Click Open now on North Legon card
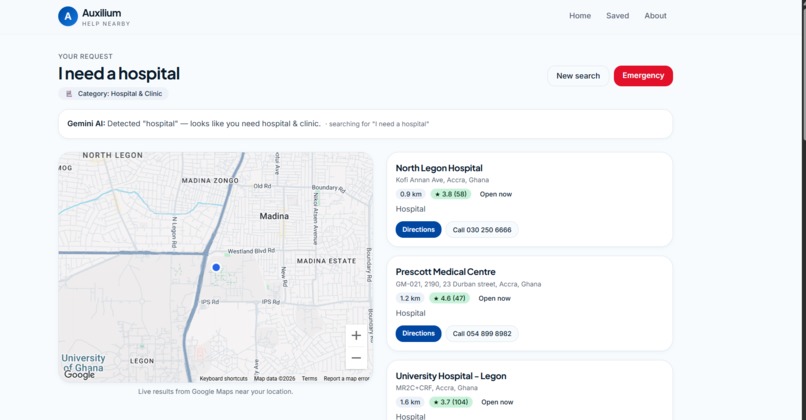 (496, 194)
